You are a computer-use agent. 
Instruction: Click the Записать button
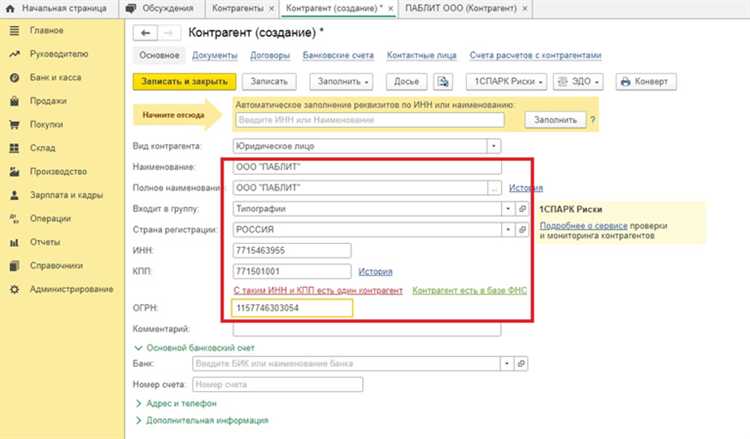(x=269, y=82)
